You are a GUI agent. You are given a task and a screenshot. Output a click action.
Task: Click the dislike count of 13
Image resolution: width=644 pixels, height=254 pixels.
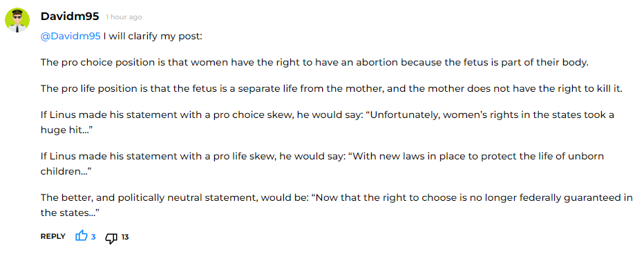click(x=125, y=237)
